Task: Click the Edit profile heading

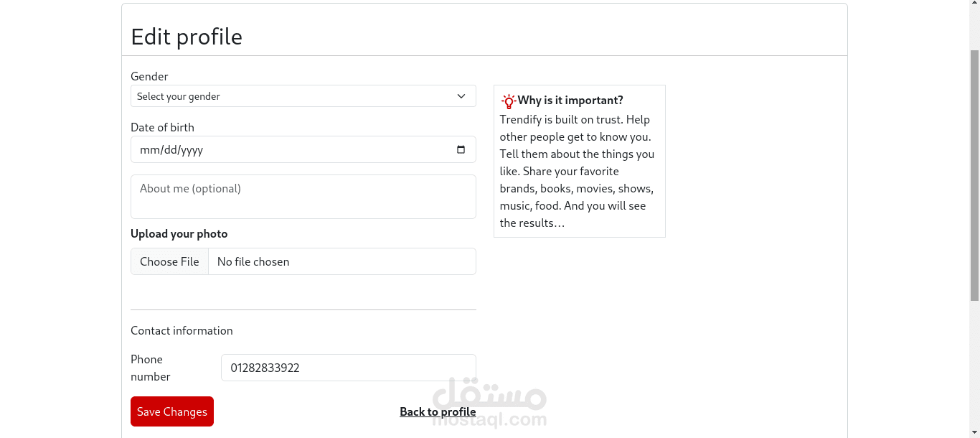Action: [187, 36]
